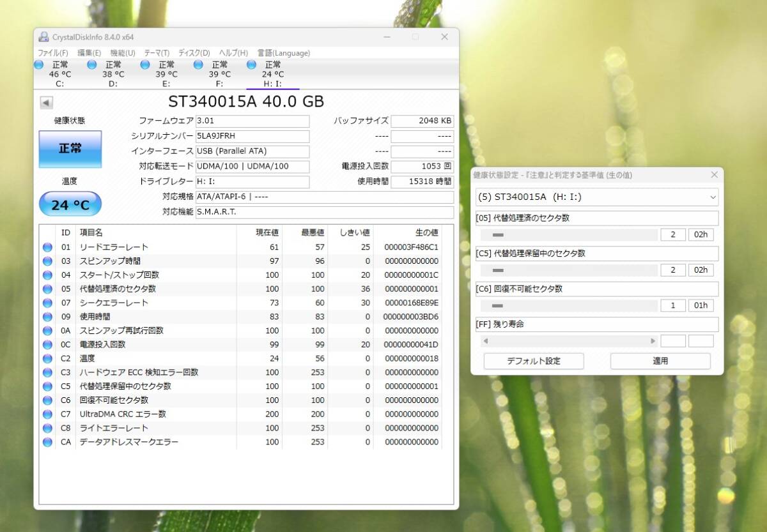Click status orb in 温度 table row (ID C2)
Viewport: 767px width, 532px height.
coord(47,359)
